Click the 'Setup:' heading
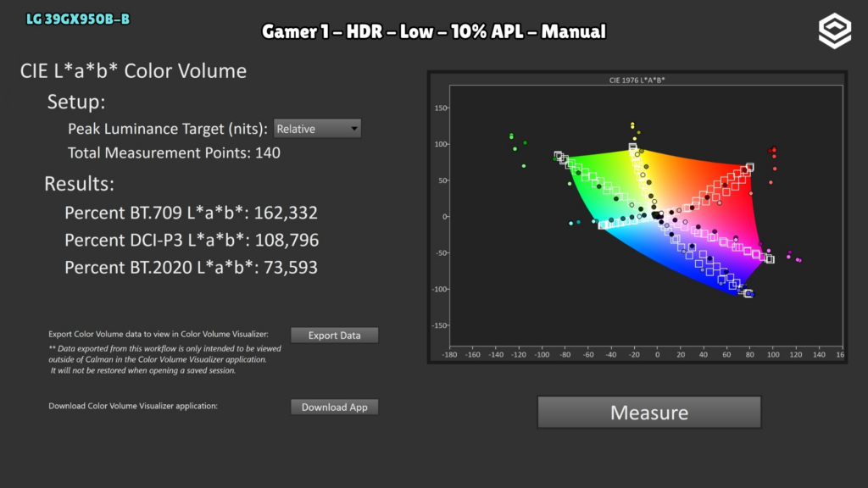Image resolution: width=868 pixels, height=488 pixels. (76, 102)
